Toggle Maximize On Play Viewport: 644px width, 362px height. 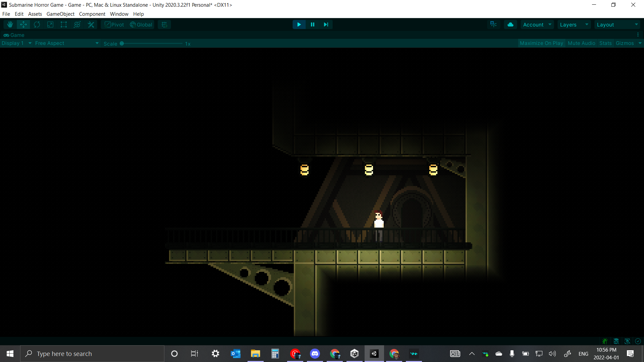(541, 43)
